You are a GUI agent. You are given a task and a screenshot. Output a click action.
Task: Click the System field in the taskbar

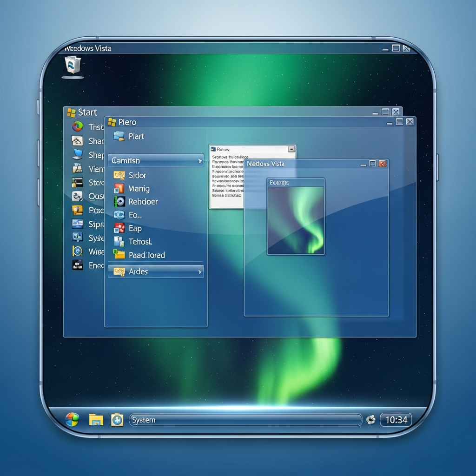click(245, 420)
